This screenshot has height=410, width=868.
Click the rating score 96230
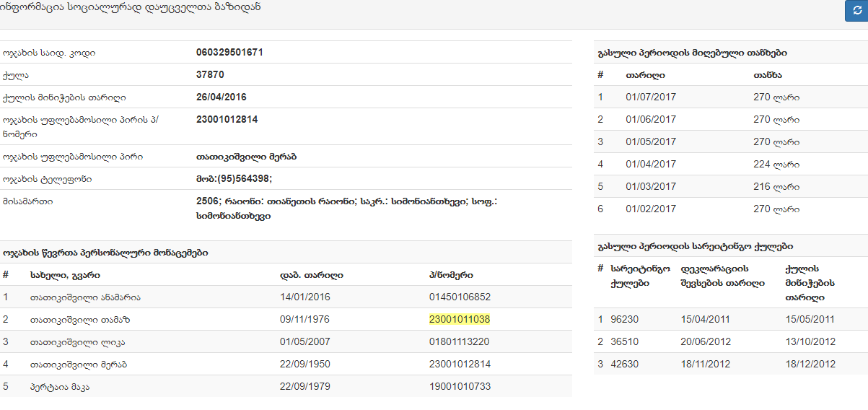pyautogui.click(x=624, y=320)
